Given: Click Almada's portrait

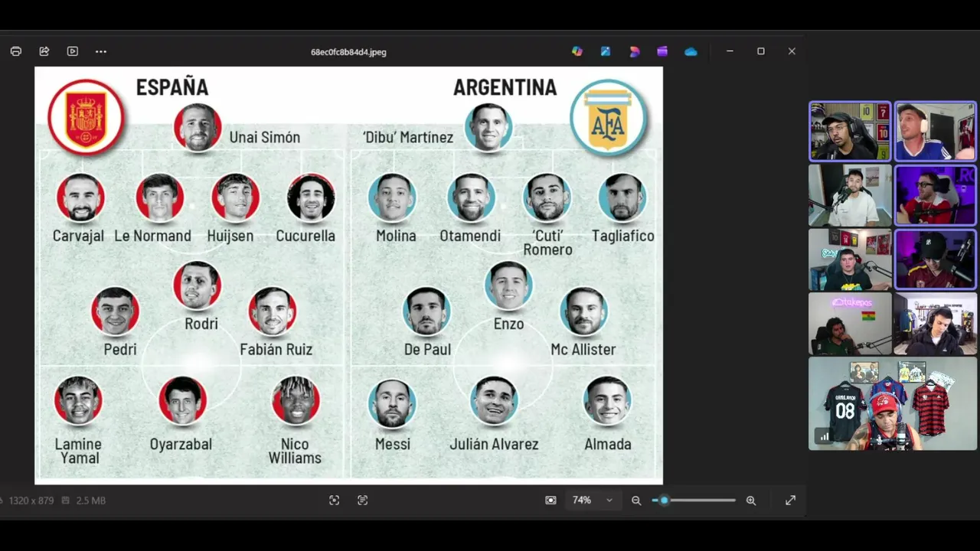Looking at the screenshot, I should tap(607, 400).
